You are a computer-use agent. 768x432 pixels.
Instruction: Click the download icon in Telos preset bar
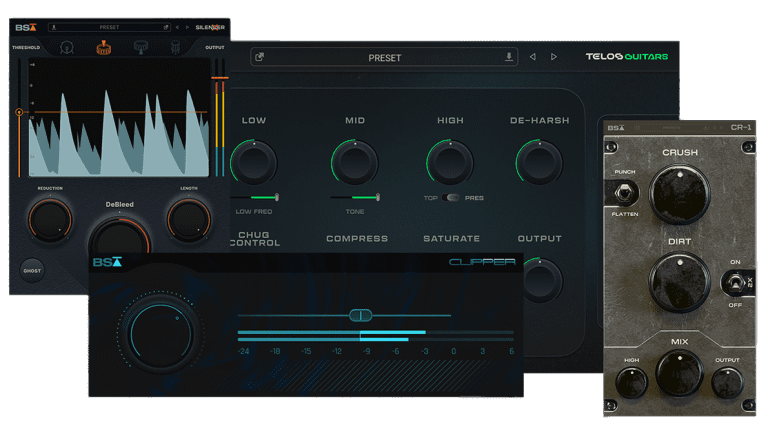pyautogui.click(x=509, y=57)
